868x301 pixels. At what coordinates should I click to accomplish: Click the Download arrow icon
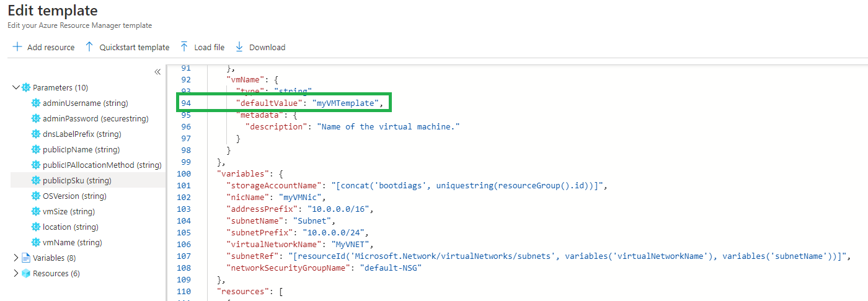[239, 47]
